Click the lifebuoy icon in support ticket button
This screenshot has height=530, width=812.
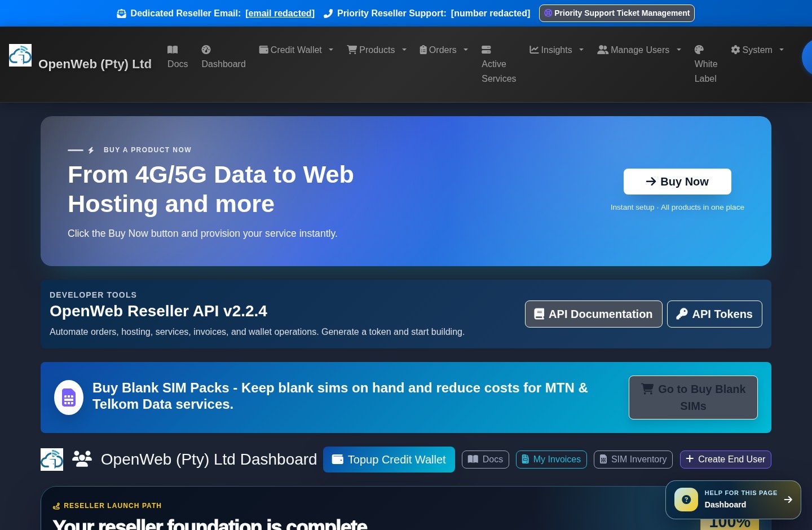click(548, 13)
